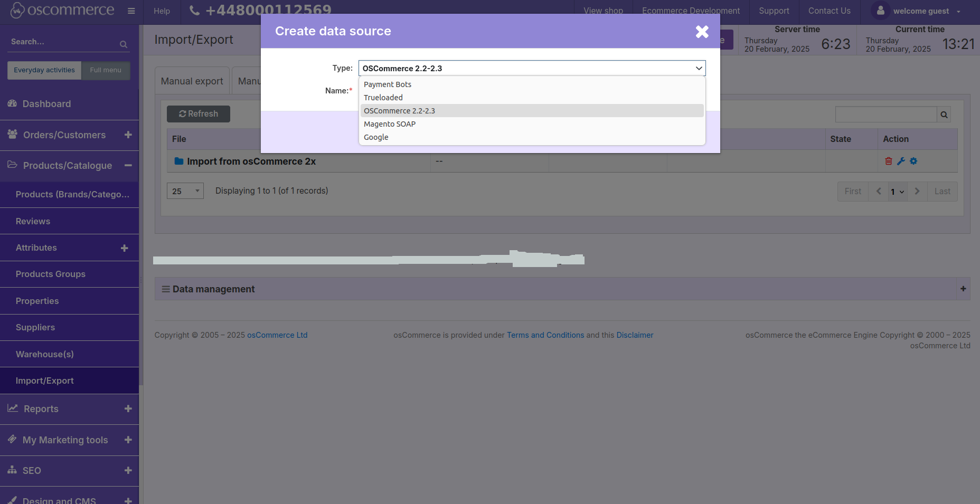This screenshot has width=980, height=504.
Task: Click the Dashboard gauge icon
Action: 12,103
